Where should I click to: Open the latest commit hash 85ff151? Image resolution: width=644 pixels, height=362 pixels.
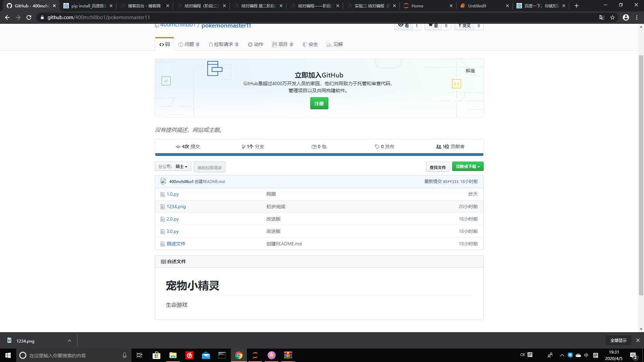click(450, 182)
